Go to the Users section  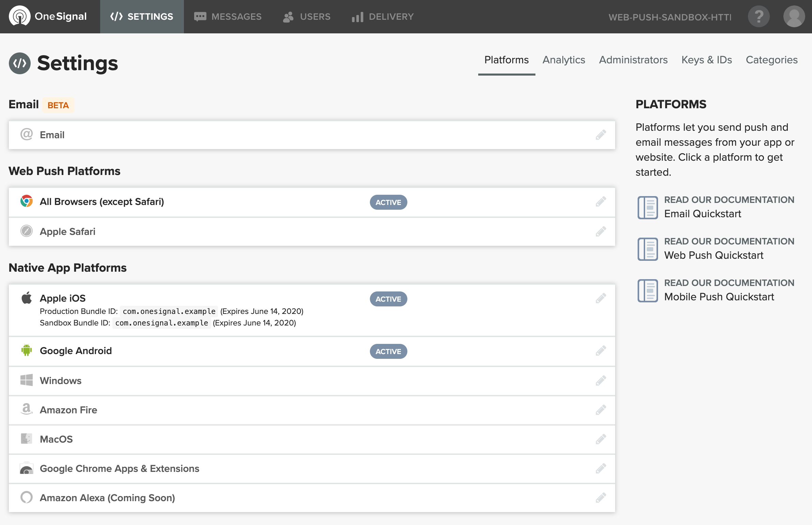point(307,16)
